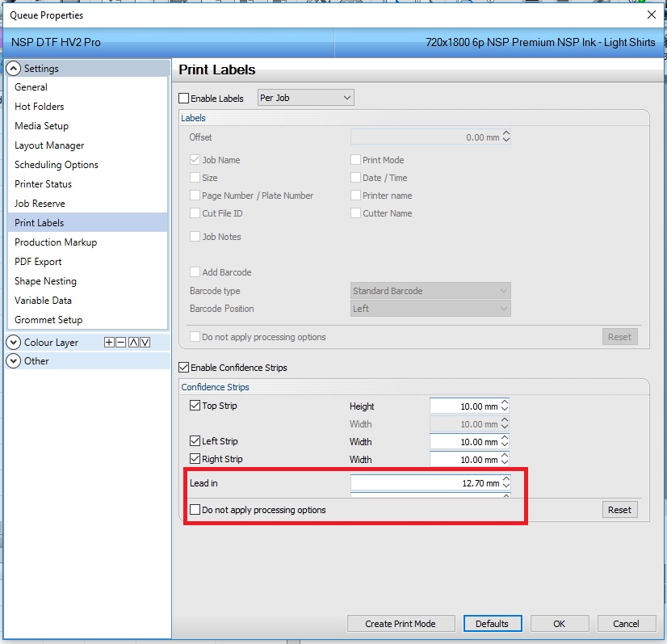Click the Defaults button
The width and height of the screenshot is (667, 644).
(493, 624)
